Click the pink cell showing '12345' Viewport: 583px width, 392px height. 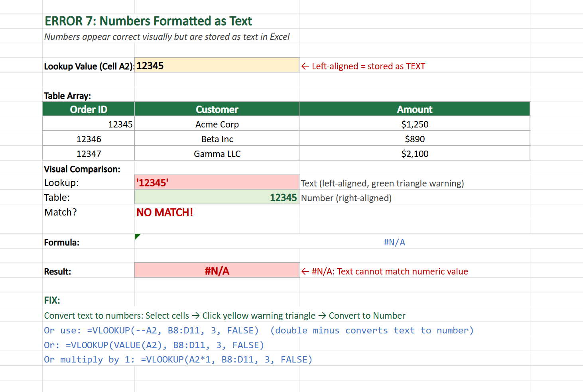(217, 182)
